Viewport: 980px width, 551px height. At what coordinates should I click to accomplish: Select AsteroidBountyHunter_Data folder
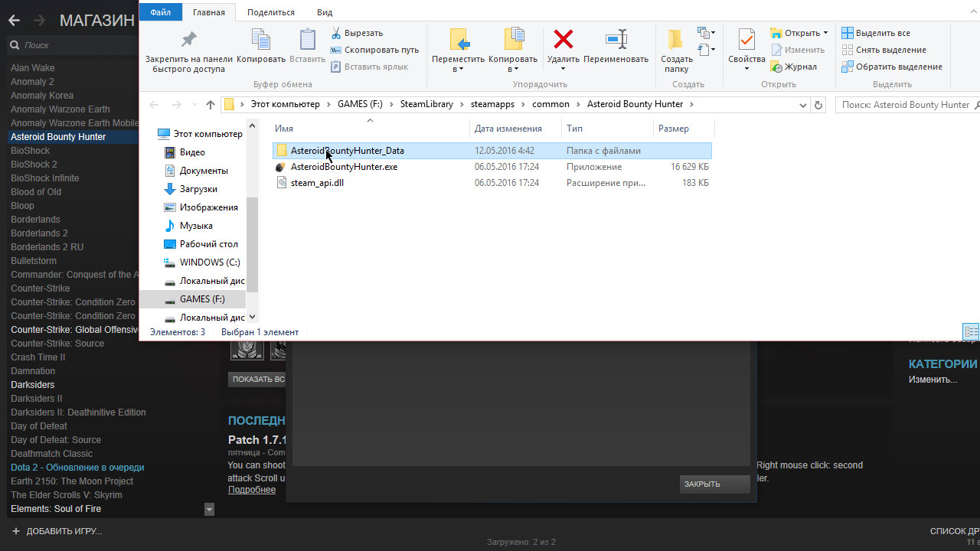(492, 151)
